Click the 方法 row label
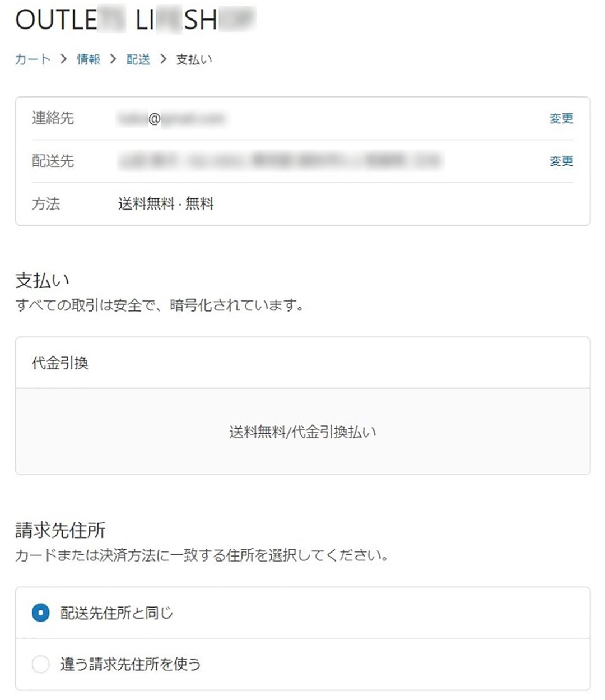Screen dimensions: 605x700 (x=46, y=204)
